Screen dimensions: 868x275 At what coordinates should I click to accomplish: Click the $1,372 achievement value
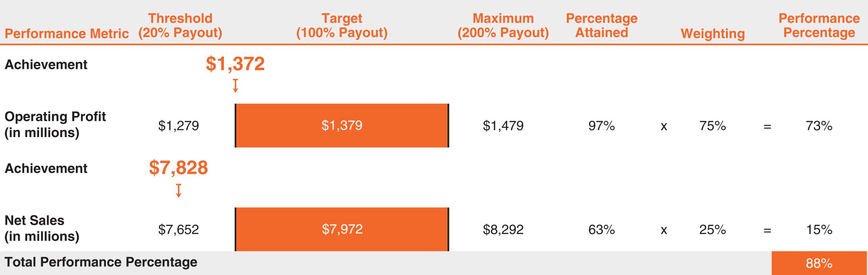235,64
